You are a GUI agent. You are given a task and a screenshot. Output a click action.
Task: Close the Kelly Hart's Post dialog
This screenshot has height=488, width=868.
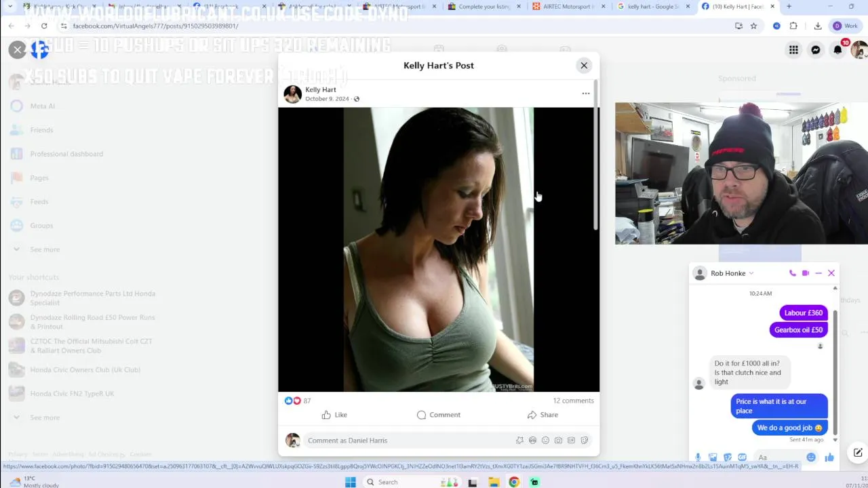coord(584,66)
